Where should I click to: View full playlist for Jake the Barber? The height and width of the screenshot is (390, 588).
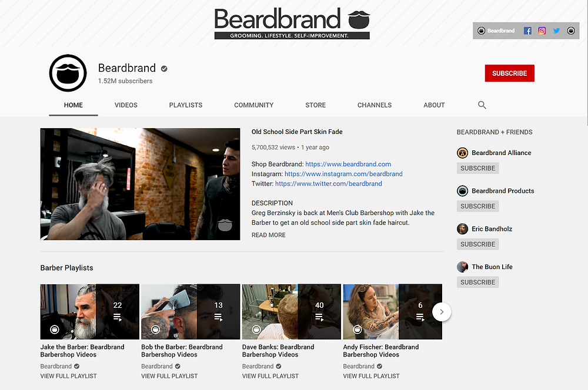(69, 376)
